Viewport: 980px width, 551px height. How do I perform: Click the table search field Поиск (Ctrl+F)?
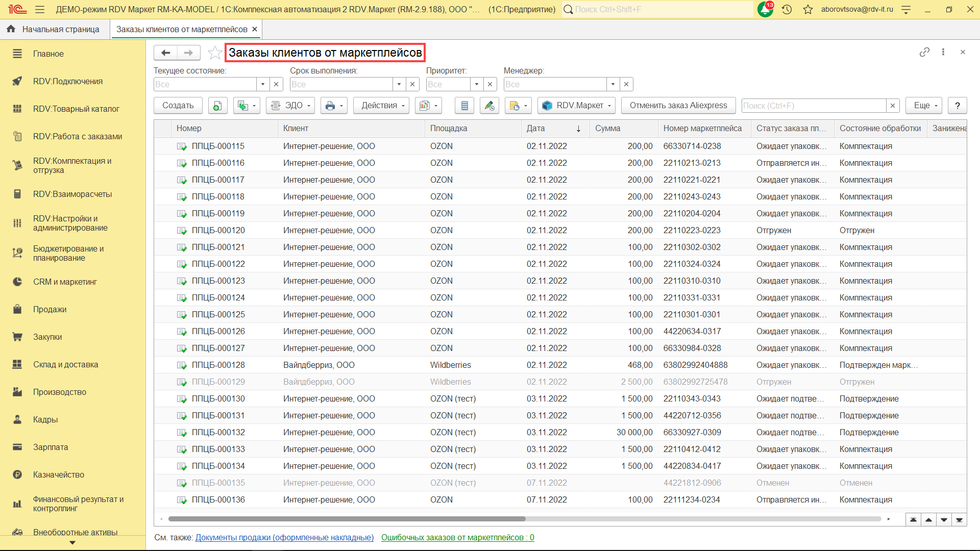pos(814,106)
